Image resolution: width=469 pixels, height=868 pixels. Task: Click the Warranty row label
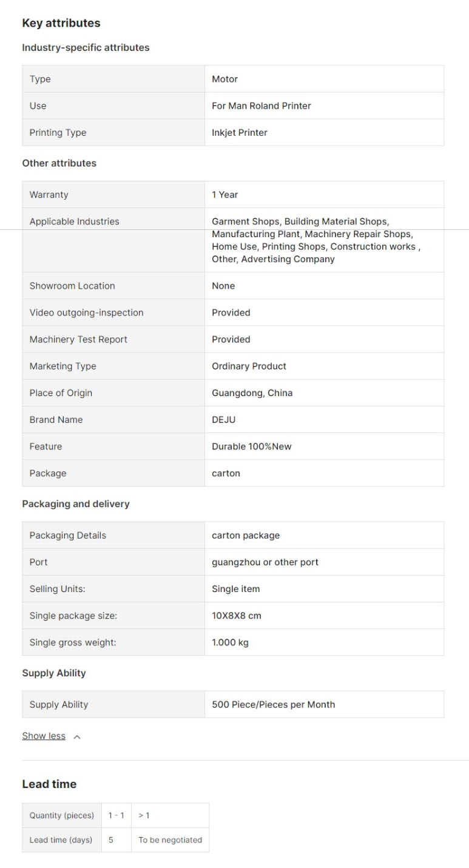(49, 195)
